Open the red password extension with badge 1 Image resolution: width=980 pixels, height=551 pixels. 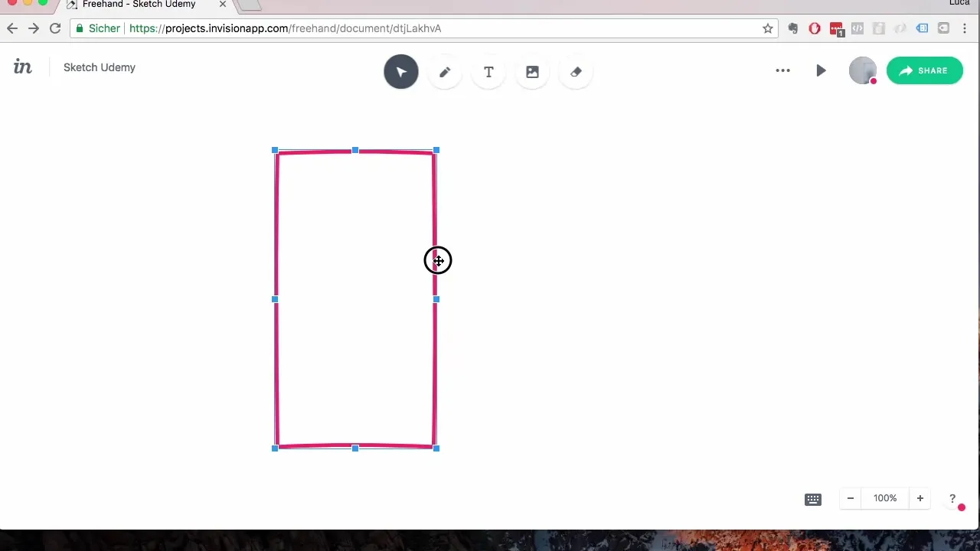click(x=837, y=29)
